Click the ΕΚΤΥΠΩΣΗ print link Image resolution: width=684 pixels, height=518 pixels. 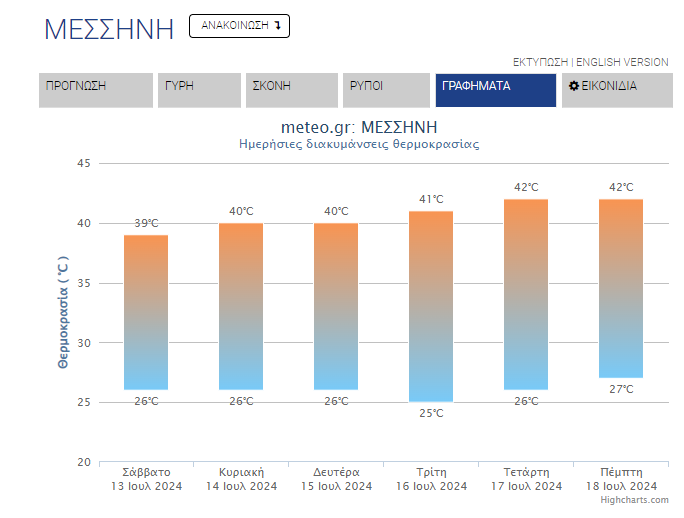540,62
